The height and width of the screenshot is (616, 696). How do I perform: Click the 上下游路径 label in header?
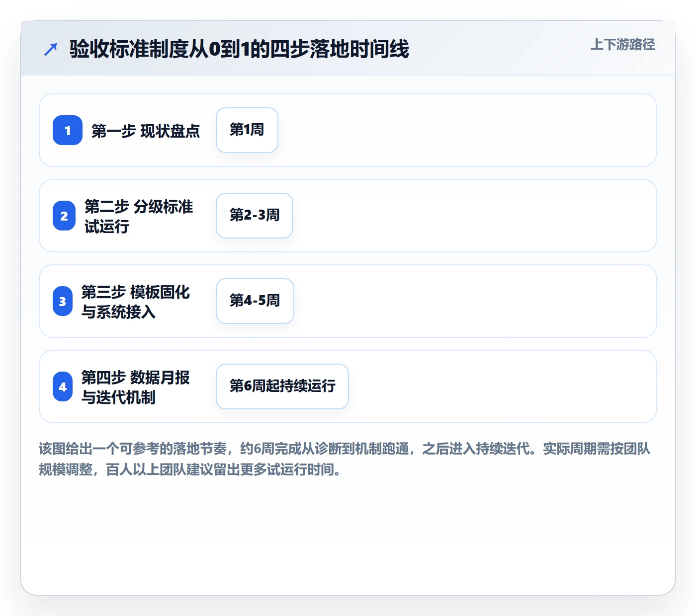click(x=623, y=45)
